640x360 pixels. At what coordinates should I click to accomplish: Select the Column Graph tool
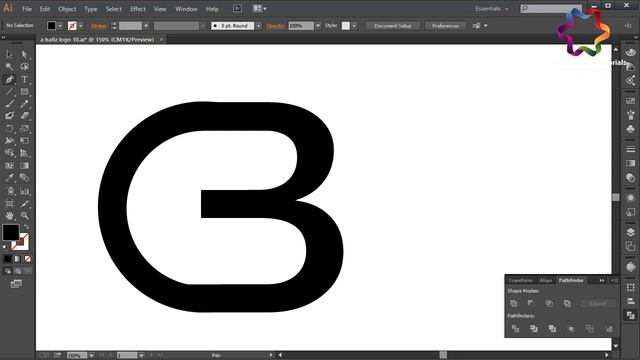click(x=24, y=191)
